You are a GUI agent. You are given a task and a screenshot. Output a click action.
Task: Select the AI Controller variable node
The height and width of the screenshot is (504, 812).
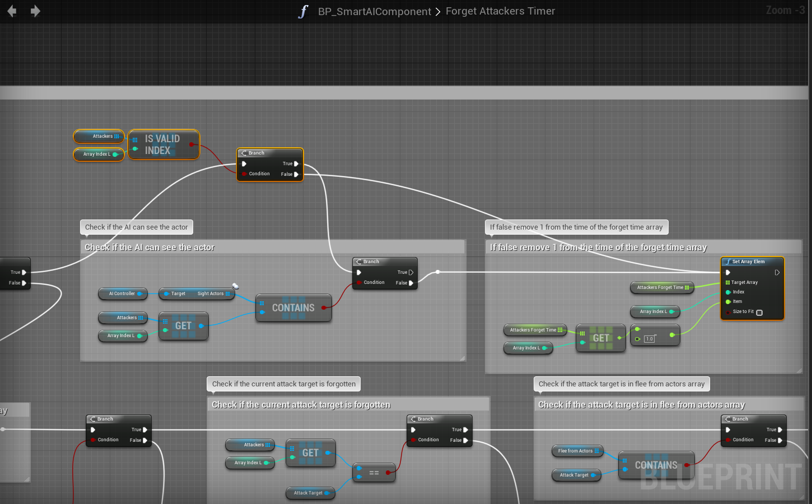click(x=122, y=293)
